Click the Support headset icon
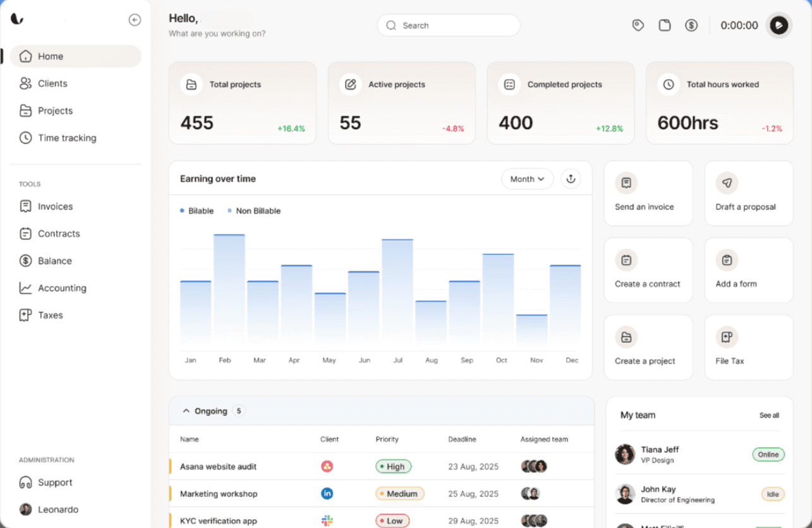The width and height of the screenshot is (812, 528). [x=25, y=482]
